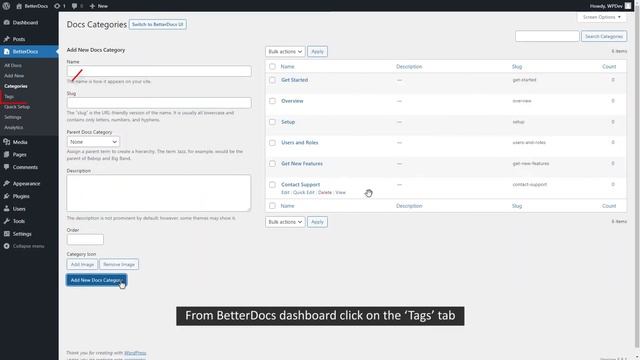Click the Appearance brush icon

point(7,184)
